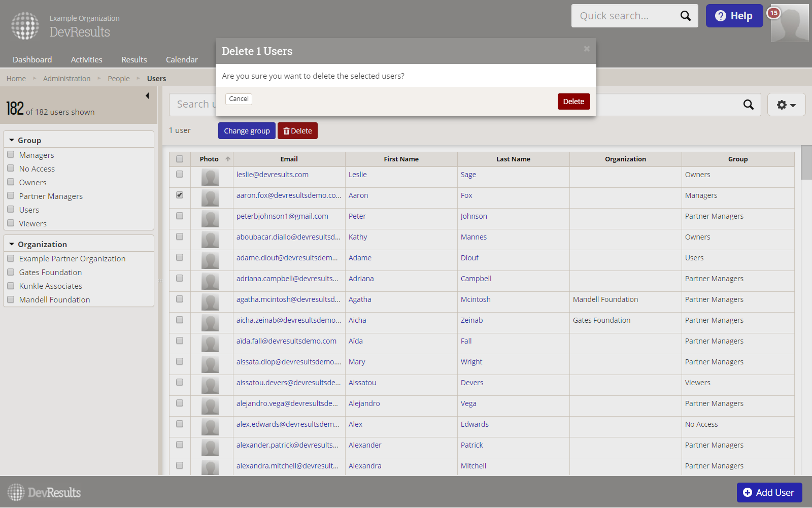
Task: Click Adame Diouf's photo thumbnail
Action: click(x=210, y=260)
